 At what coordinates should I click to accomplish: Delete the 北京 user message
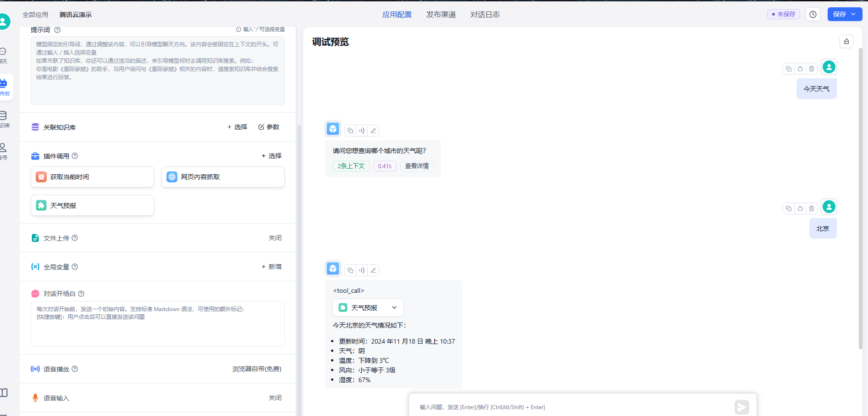tap(812, 208)
